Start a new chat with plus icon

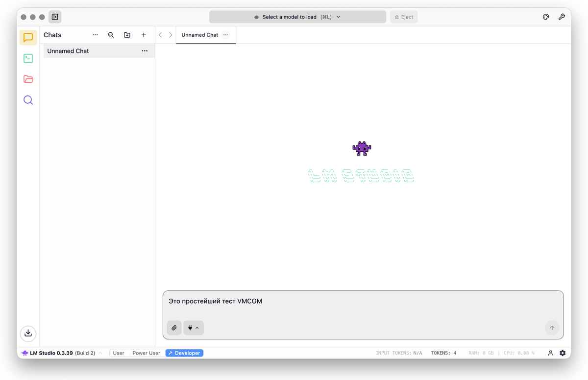tap(144, 35)
